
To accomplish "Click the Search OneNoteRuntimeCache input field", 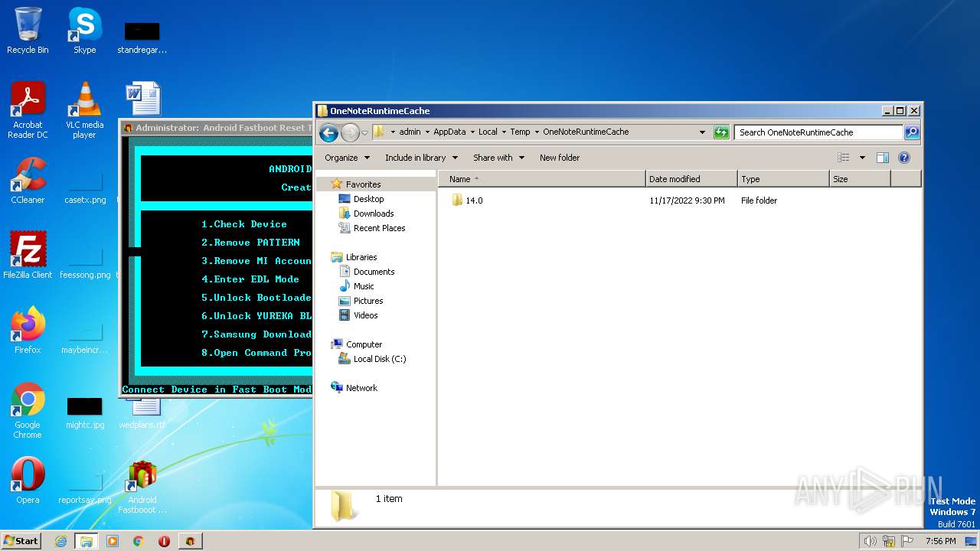I will pyautogui.click(x=818, y=132).
